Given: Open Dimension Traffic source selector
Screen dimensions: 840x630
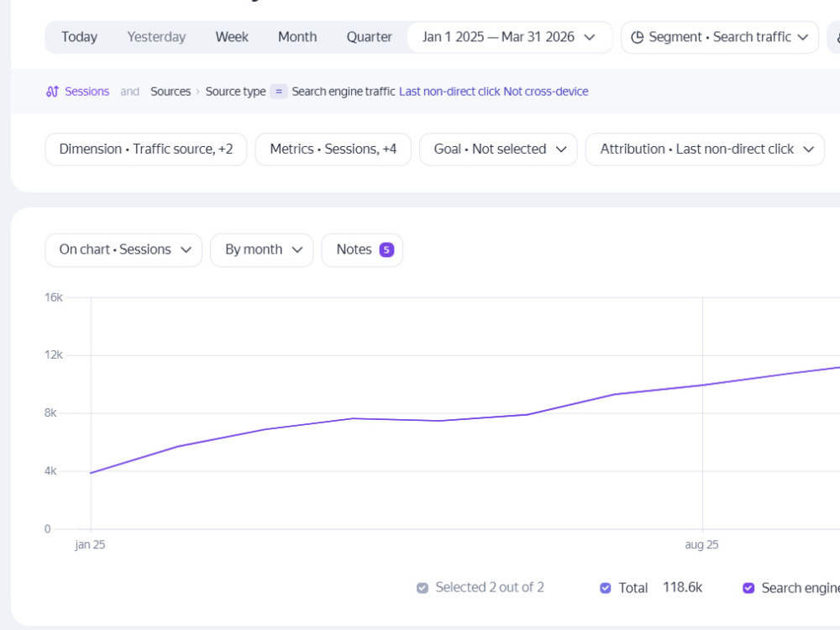Looking at the screenshot, I should pos(145,149).
